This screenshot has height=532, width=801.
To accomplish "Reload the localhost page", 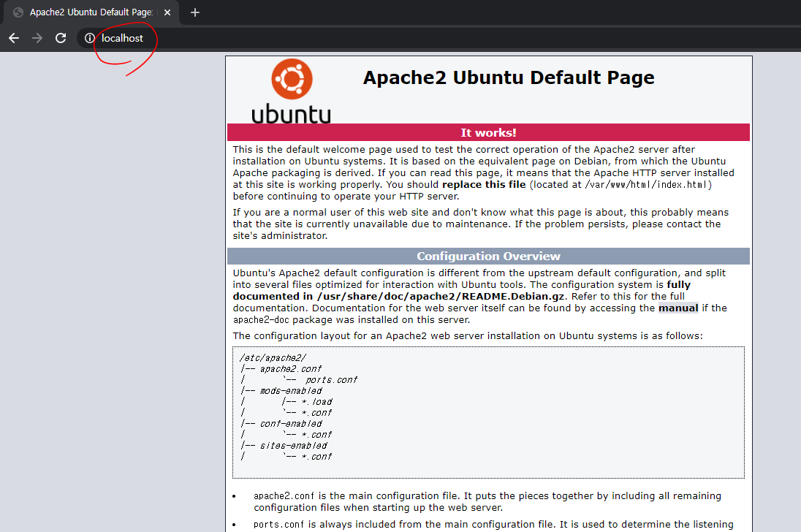I will click(61, 38).
